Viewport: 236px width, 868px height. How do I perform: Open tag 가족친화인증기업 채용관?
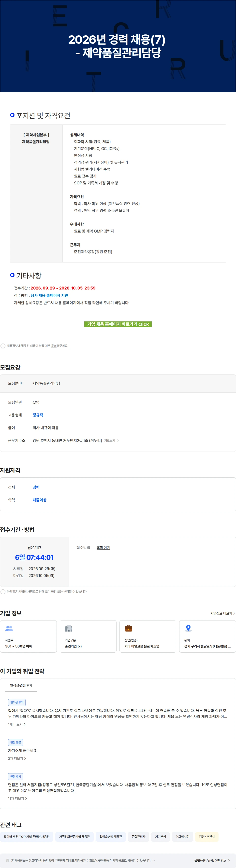(x=74, y=837)
